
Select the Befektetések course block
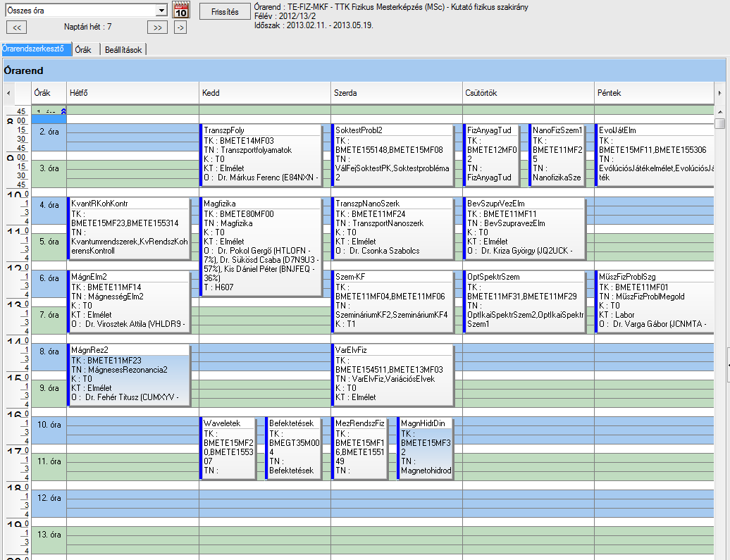point(294,448)
